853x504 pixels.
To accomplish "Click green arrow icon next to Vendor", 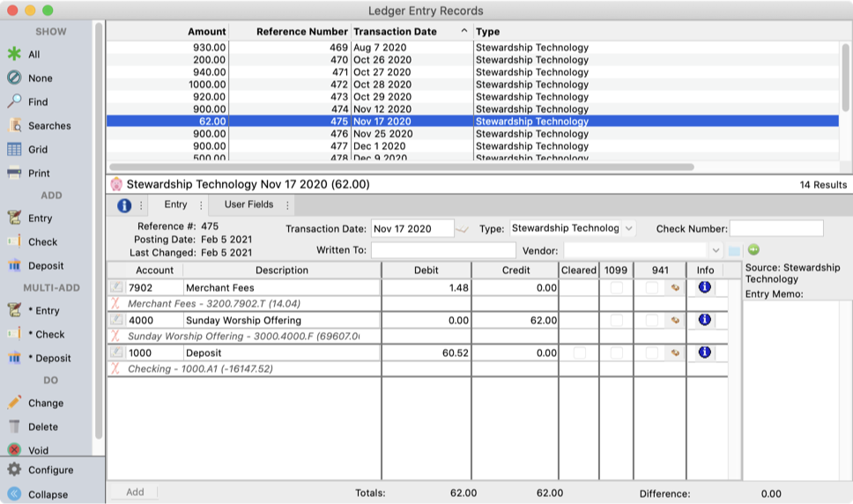I will pyautogui.click(x=753, y=249).
